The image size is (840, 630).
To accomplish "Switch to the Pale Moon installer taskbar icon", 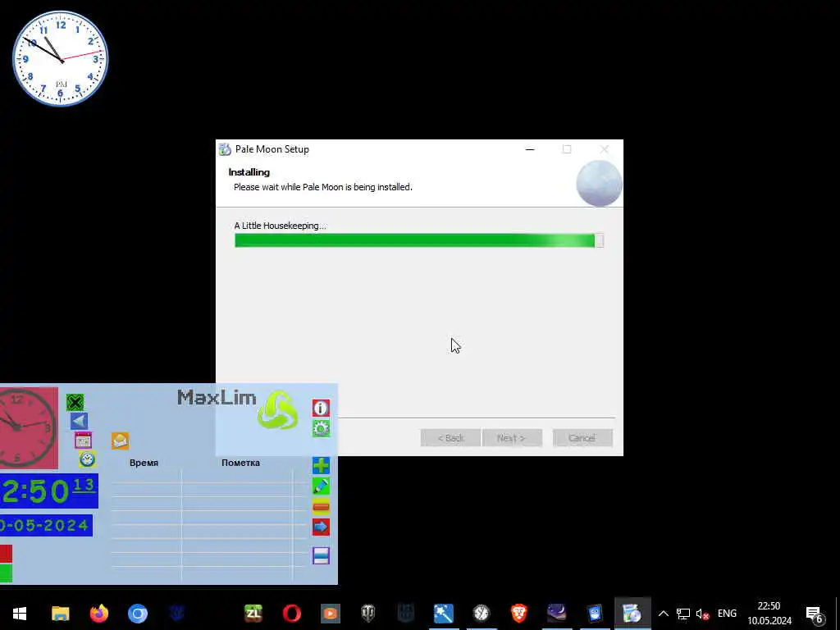I will (x=632, y=614).
